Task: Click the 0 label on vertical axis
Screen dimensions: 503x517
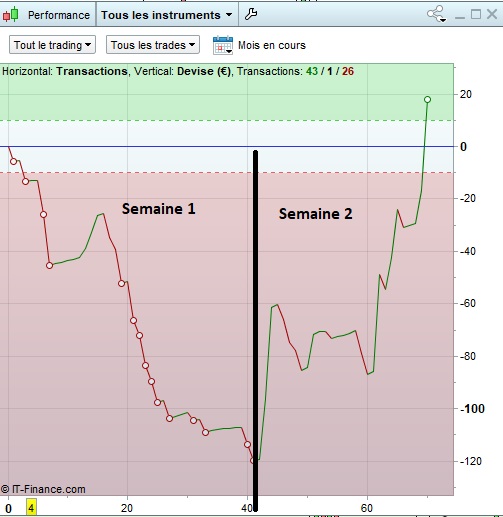Action: 463,147
